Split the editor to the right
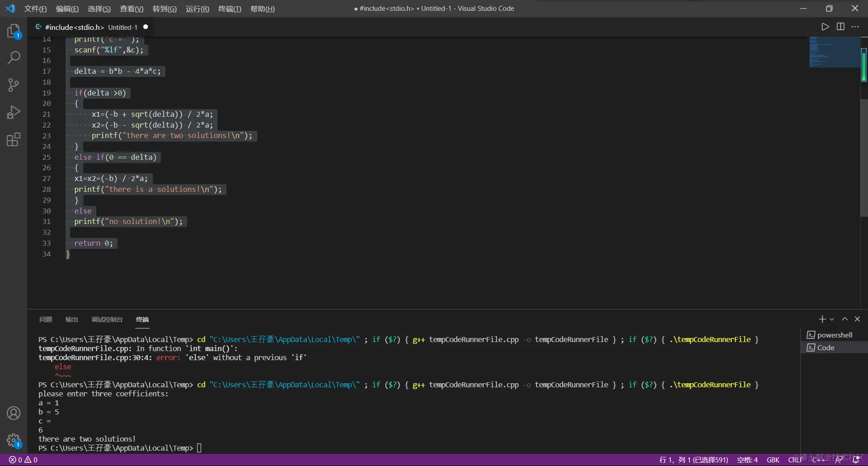This screenshot has height=466, width=868. (x=840, y=27)
